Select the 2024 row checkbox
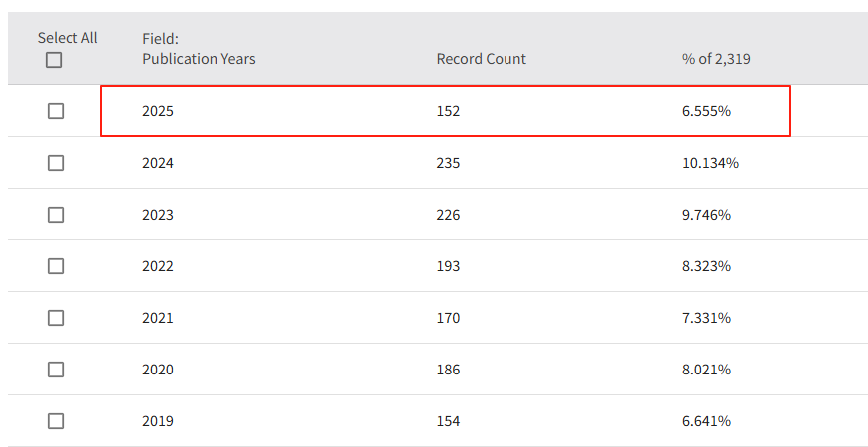Viewport: 868px width, 447px height. click(56, 163)
